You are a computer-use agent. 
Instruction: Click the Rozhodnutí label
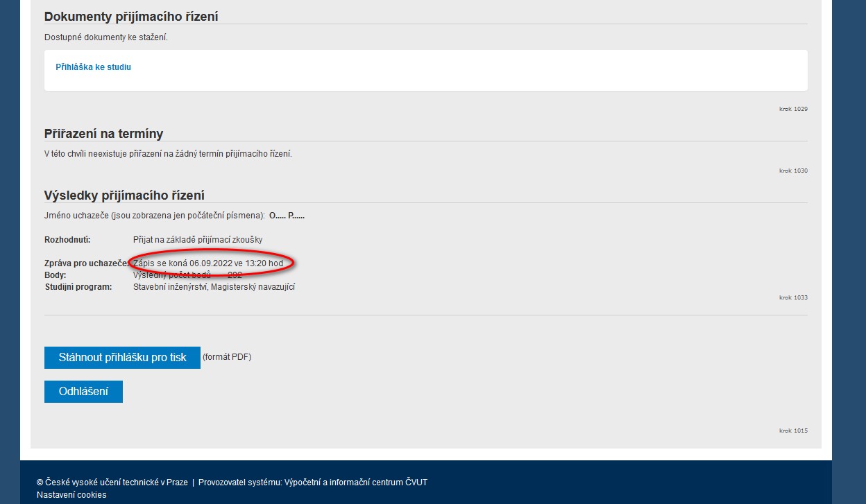67,240
